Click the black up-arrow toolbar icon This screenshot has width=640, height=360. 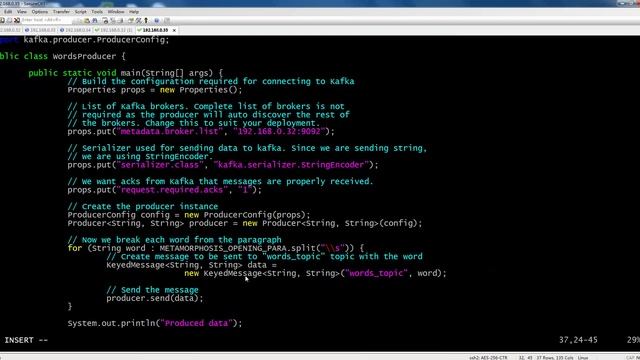click(x=146, y=20)
